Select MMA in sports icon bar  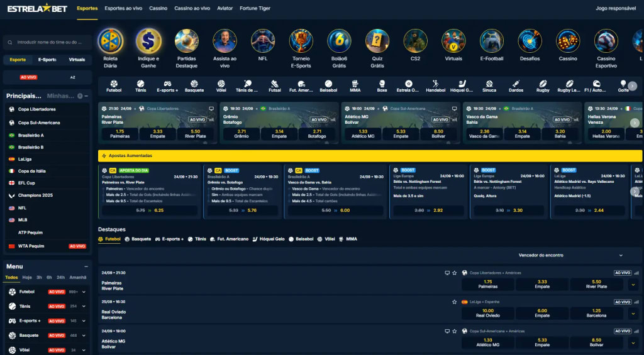click(355, 86)
